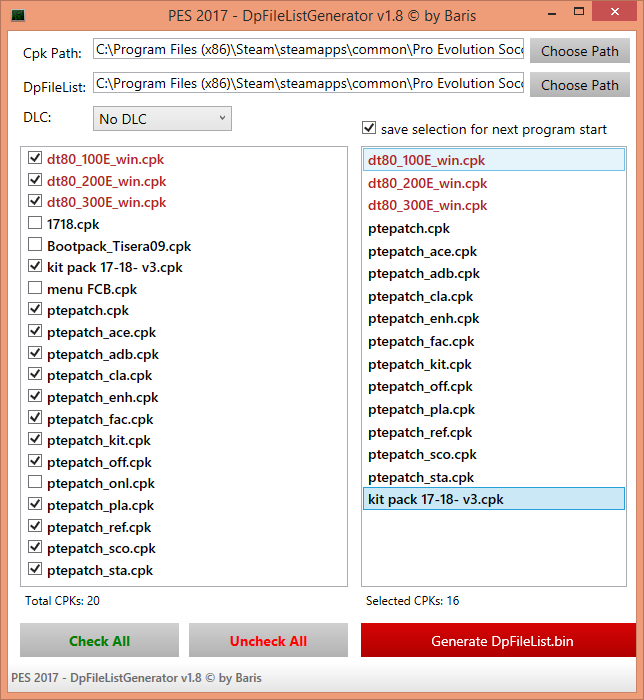The height and width of the screenshot is (700, 644).
Task: Toggle kit pack 17-18- v3.cpk checkbox
Action: tap(35, 266)
